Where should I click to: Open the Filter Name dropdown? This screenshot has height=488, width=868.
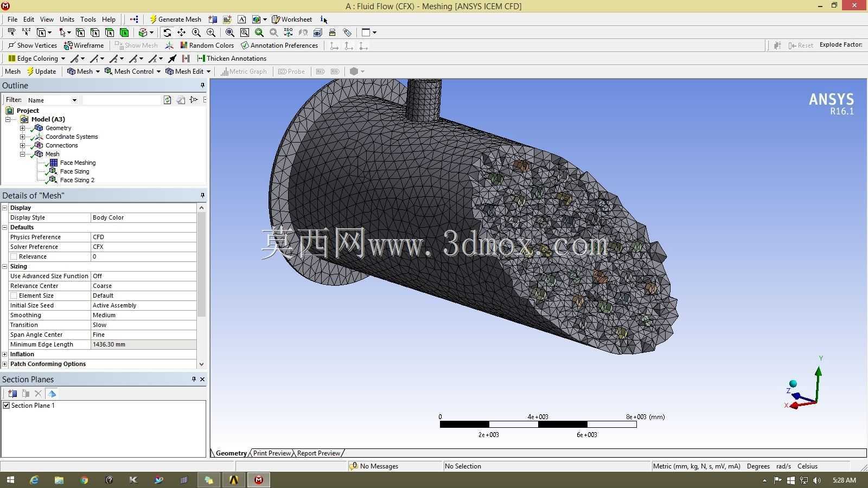point(74,100)
